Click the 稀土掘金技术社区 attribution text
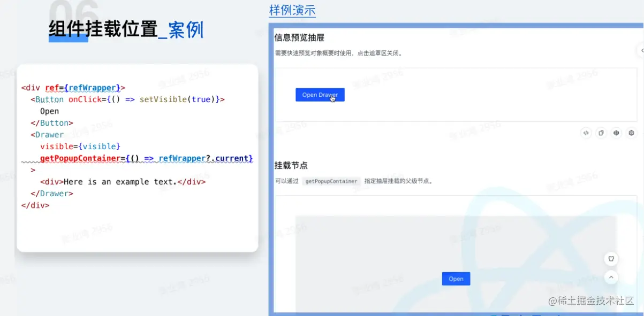644x316 pixels. 592,300
